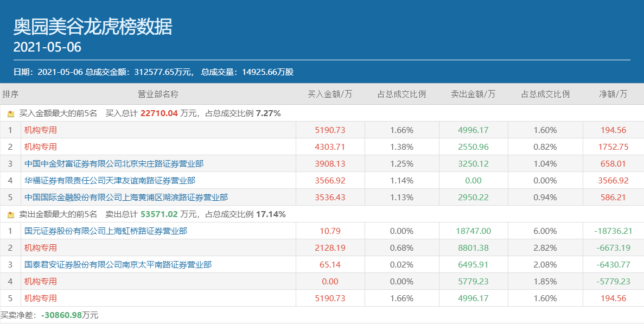Click 机构专用 in sell-side rank 4 row
The width and height of the screenshot is (644, 324).
click(x=41, y=282)
